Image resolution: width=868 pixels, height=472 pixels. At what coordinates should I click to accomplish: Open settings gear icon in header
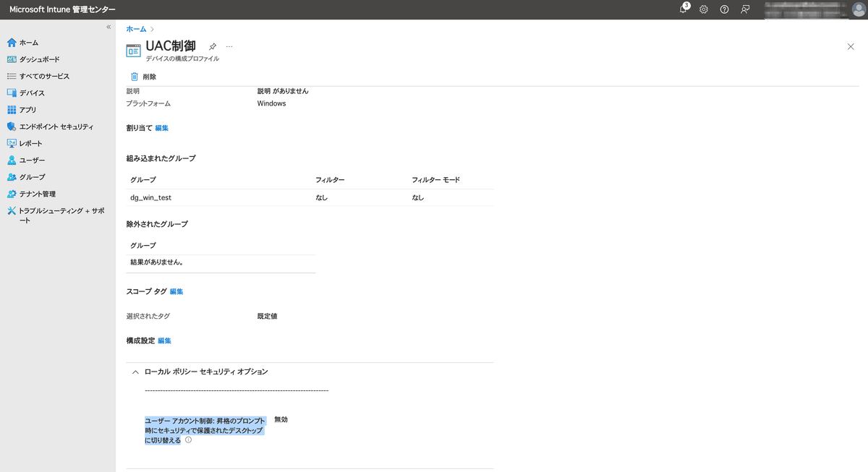(x=704, y=9)
